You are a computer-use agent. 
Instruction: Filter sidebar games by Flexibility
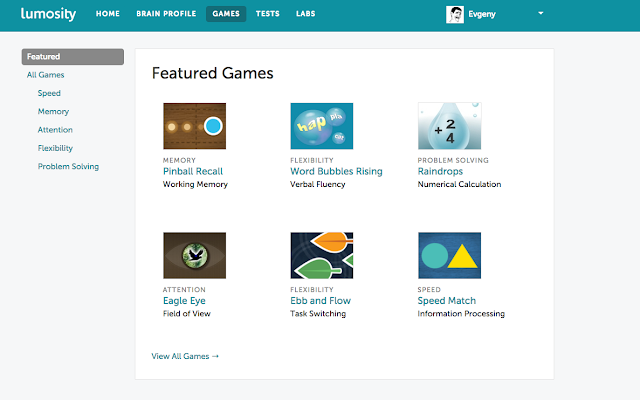[x=55, y=149]
